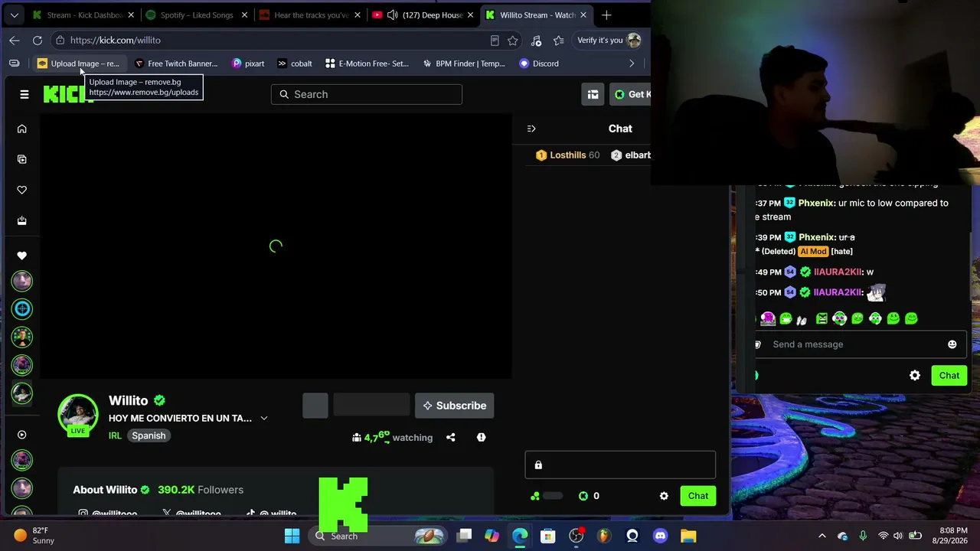This screenshot has width=980, height=551.
Task: Open the BPM Finder bookmark
Action: [464, 64]
